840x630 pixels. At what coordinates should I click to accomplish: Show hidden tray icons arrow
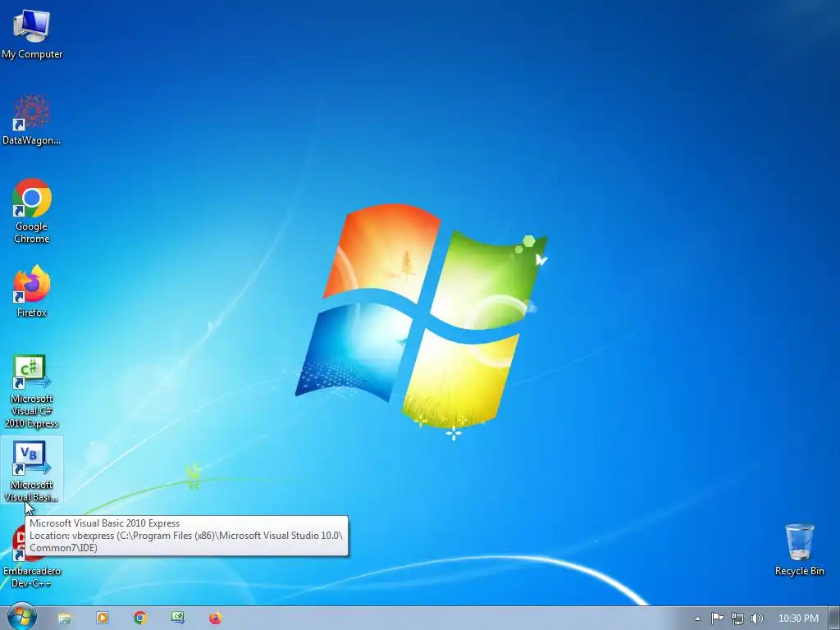coord(697,619)
